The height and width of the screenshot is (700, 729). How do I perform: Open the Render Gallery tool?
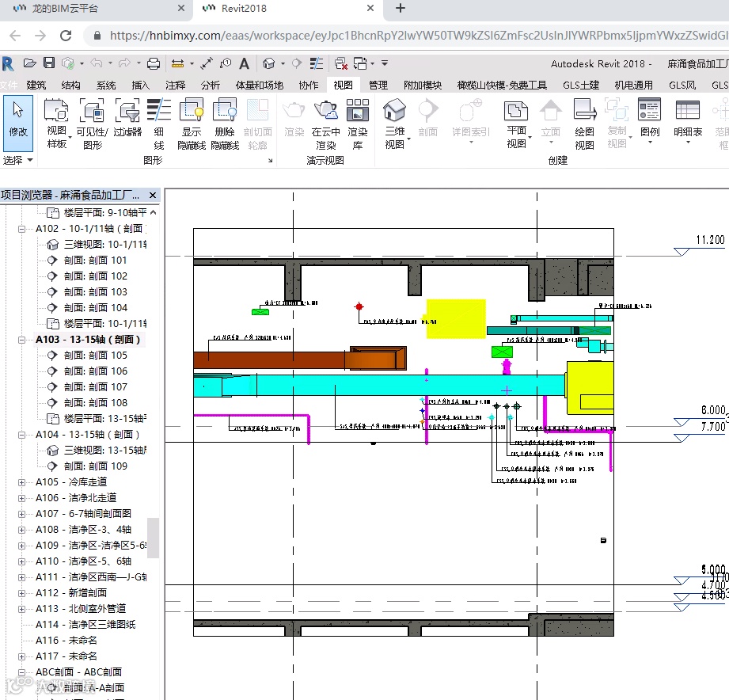pyautogui.click(x=358, y=124)
